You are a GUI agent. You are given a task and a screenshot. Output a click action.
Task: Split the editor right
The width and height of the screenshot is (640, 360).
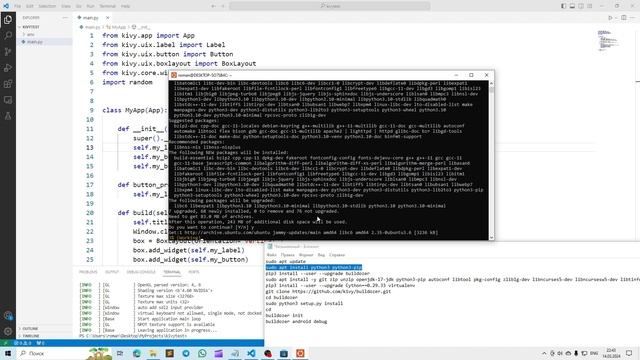[624, 18]
